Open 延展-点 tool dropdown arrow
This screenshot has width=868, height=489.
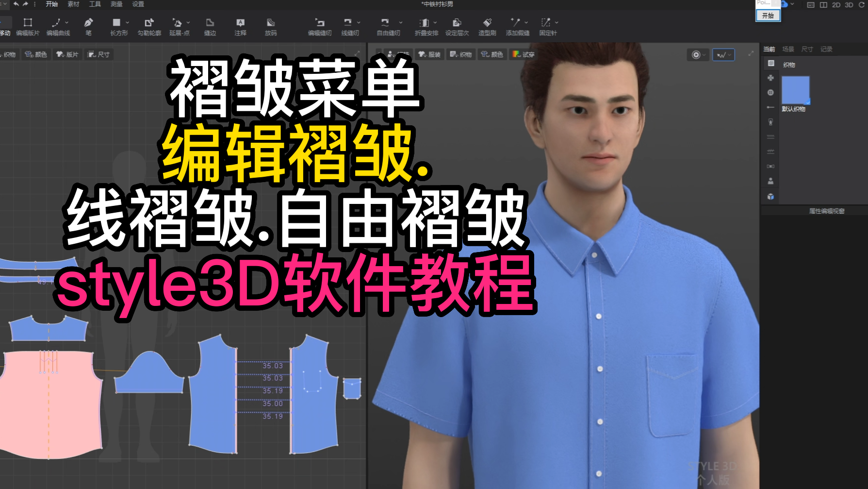[x=188, y=22]
